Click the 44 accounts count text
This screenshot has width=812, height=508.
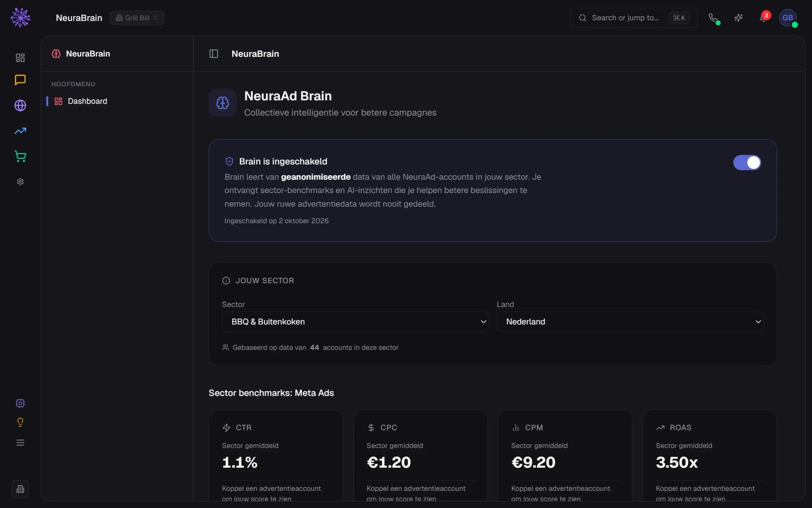pyautogui.click(x=314, y=348)
